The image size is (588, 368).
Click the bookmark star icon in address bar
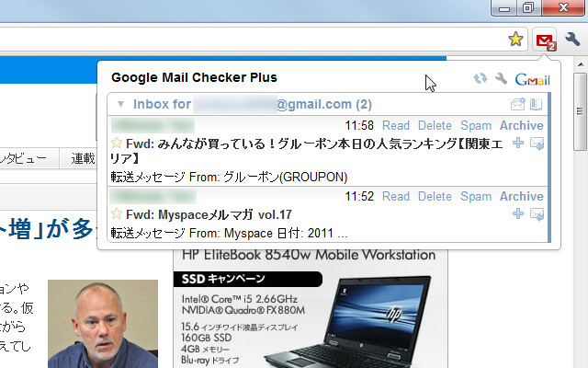point(515,39)
